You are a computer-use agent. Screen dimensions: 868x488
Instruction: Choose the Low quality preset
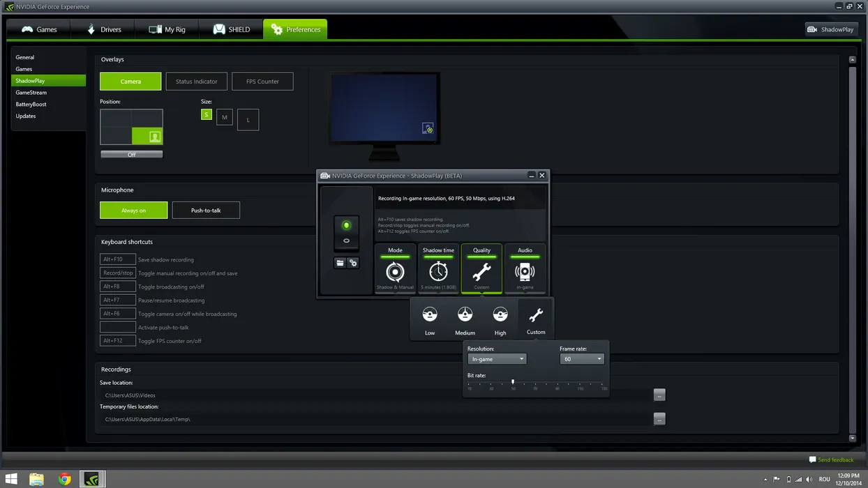[x=430, y=316]
